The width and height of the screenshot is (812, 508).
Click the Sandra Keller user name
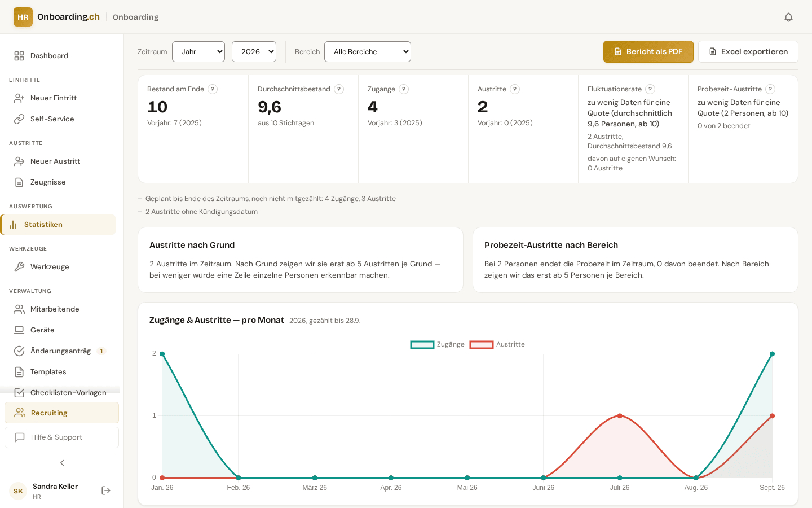[55, 487]
